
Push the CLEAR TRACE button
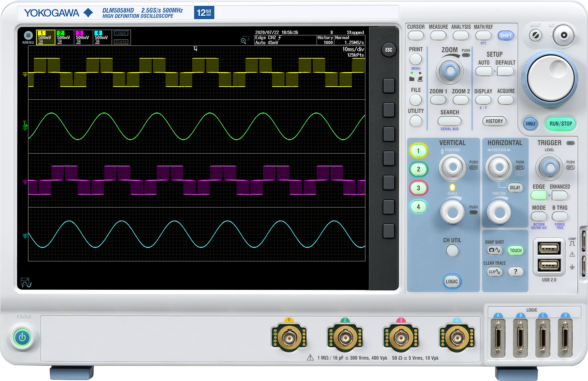coord(494,272)
